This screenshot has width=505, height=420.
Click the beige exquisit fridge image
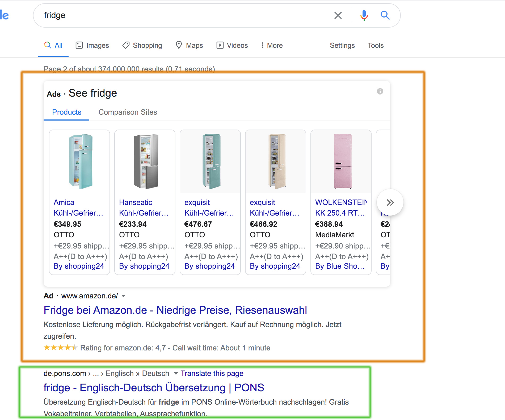point(277,161)
